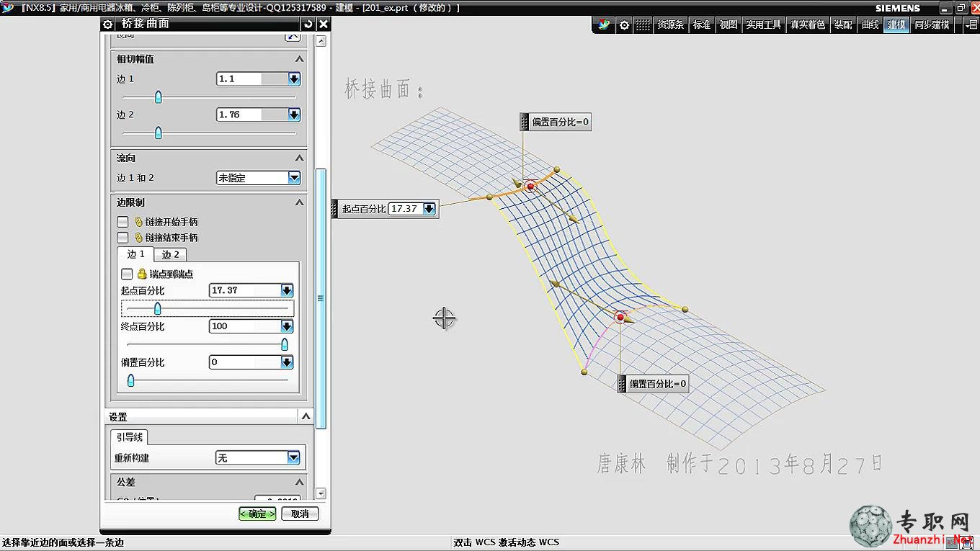Collapse the 设置 section

click(306, 416)
